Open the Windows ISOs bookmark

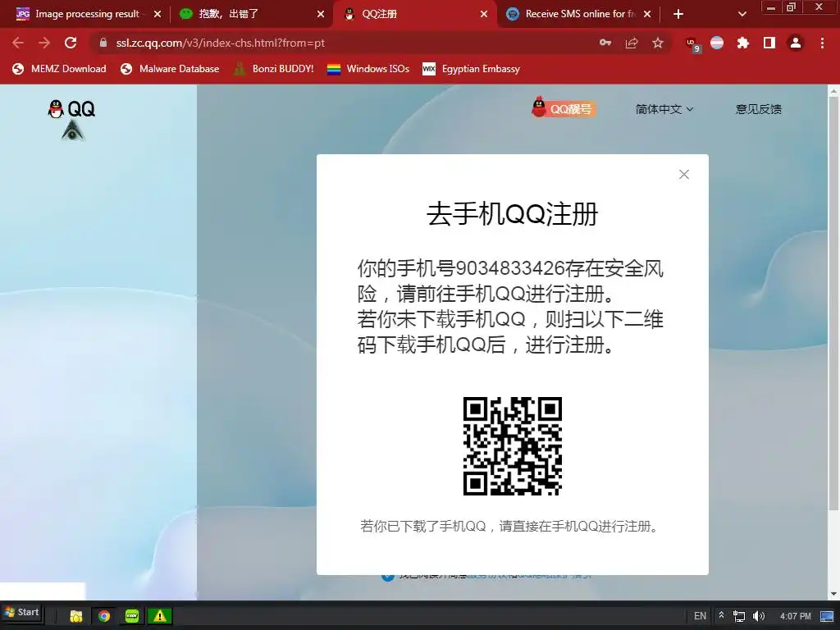pyautogui.click(x=368, y=69)
